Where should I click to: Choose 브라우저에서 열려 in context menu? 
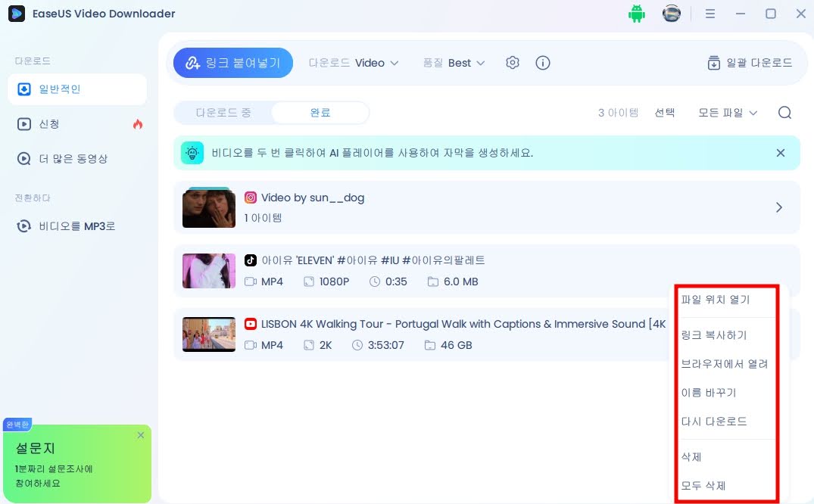click(724, 364)
